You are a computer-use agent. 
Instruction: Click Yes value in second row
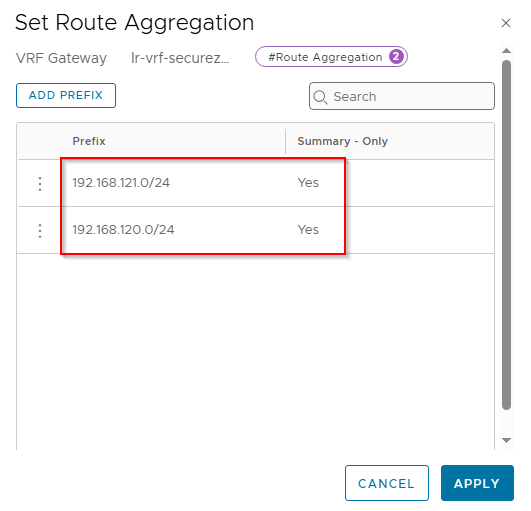coord(308,230)
